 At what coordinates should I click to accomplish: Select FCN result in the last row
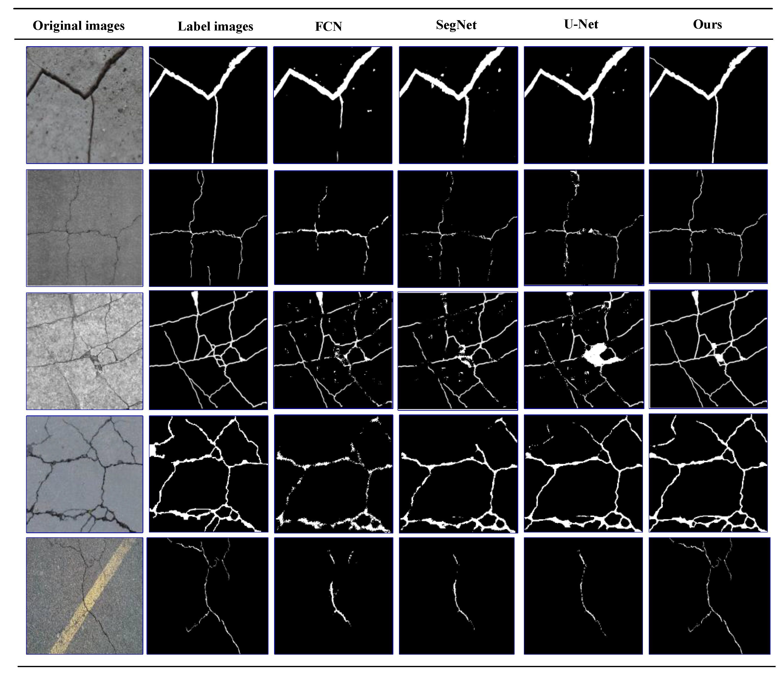click(x=333, y=596)
